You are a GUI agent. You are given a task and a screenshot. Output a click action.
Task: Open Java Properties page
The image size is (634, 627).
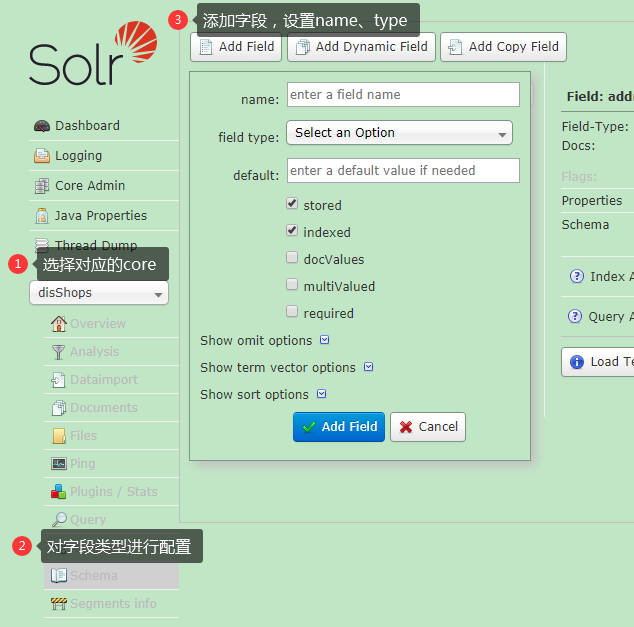point(104,215)
